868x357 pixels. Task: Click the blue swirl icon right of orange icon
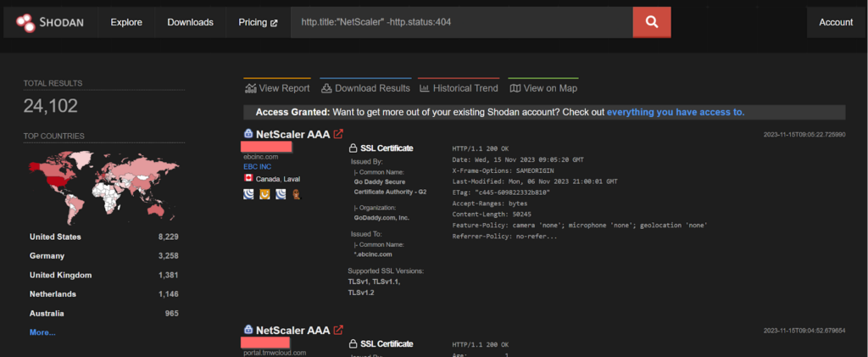pyautogui.click(x=281, y=194)
